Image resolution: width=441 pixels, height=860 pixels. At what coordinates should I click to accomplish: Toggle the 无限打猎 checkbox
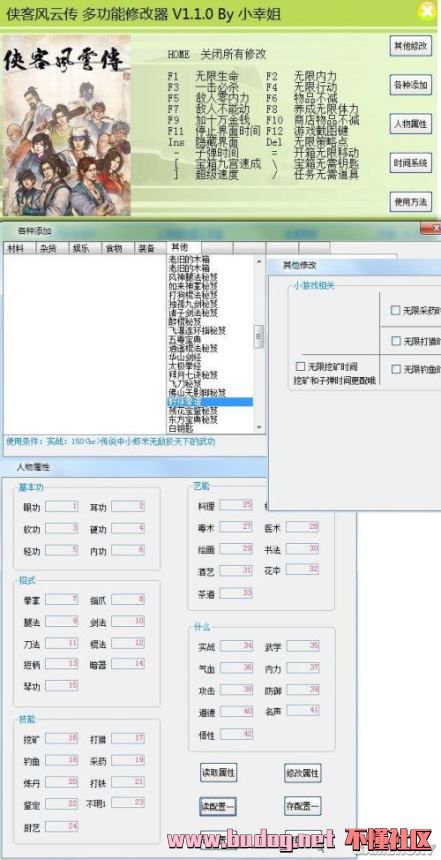point(395,341)
